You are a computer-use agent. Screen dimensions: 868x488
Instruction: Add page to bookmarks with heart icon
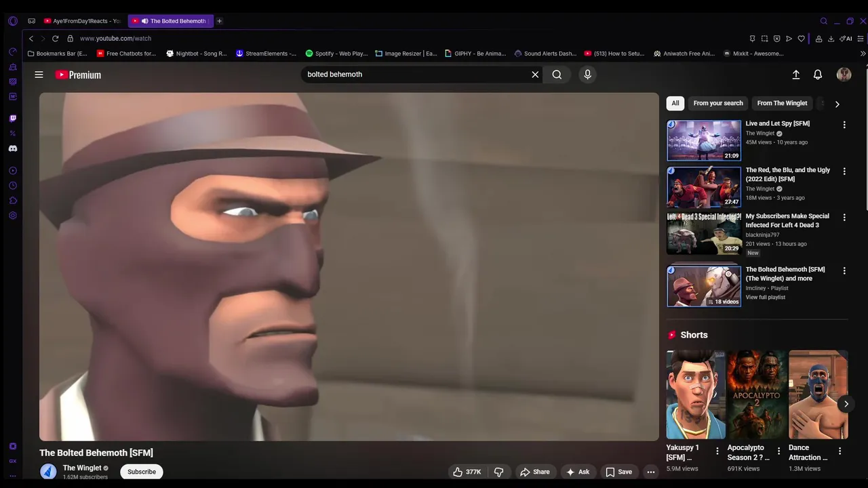click(x=801, y=39)
